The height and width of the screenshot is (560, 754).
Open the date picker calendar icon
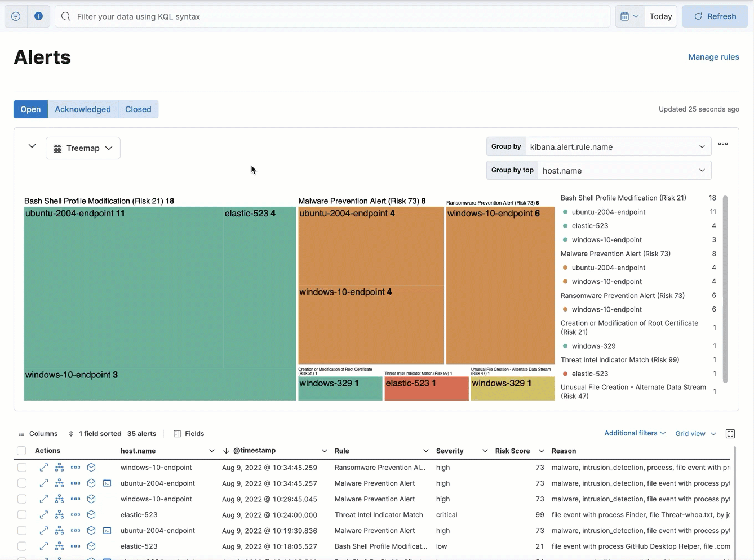625,16
